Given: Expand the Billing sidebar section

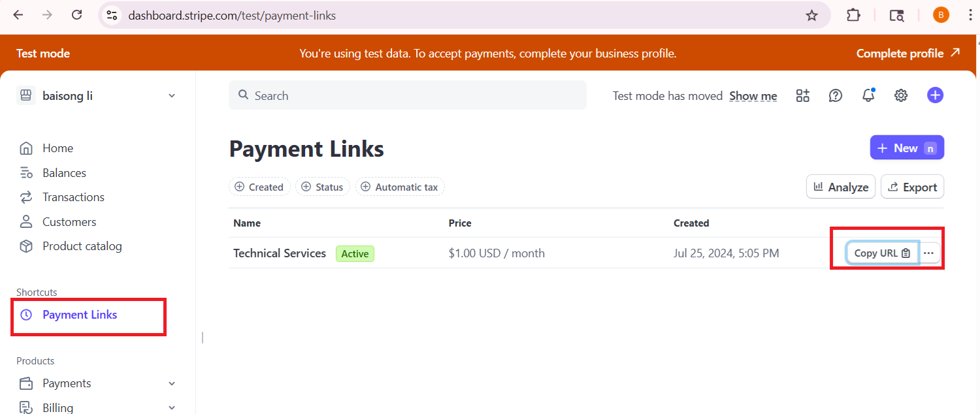Looking at the screenshot, I should point(171,407).
